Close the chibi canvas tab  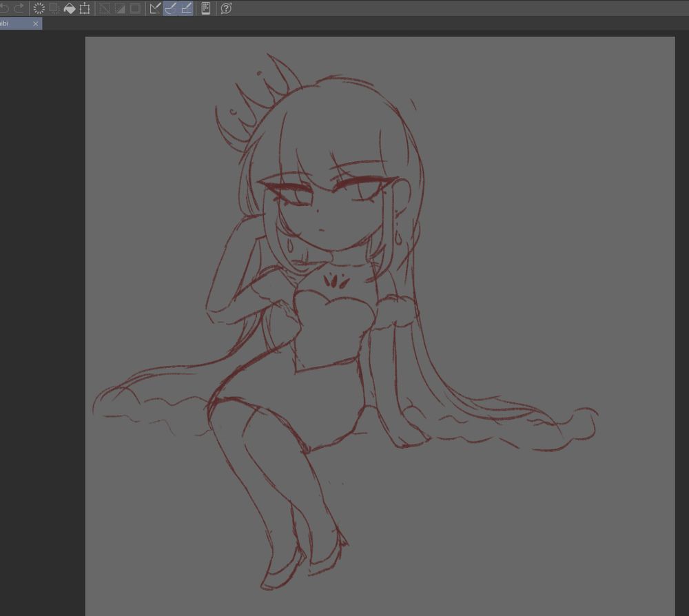coord(36,23)
